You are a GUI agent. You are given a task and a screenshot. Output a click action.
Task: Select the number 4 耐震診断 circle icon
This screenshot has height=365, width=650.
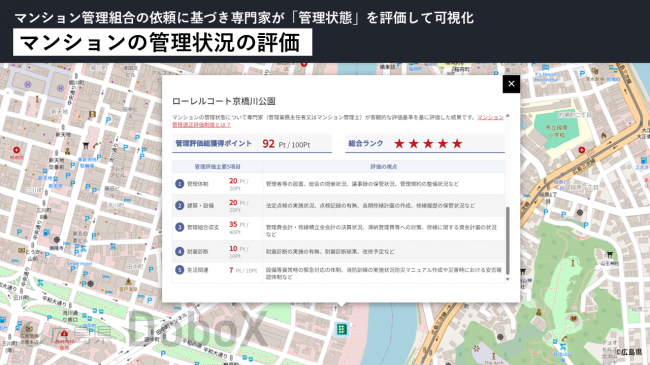[179, 251]
